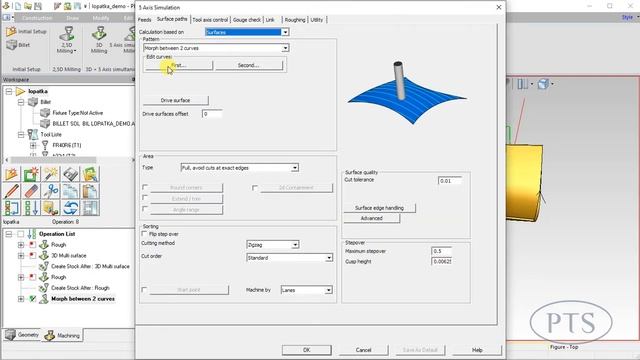Toggle the Operation List root checkbox
Viewport: 640px width, 360px height.
(20, 234)
